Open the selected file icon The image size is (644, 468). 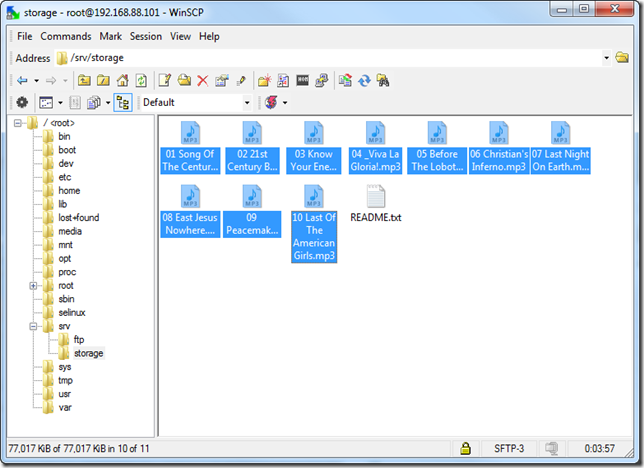(x=184, y=81)
